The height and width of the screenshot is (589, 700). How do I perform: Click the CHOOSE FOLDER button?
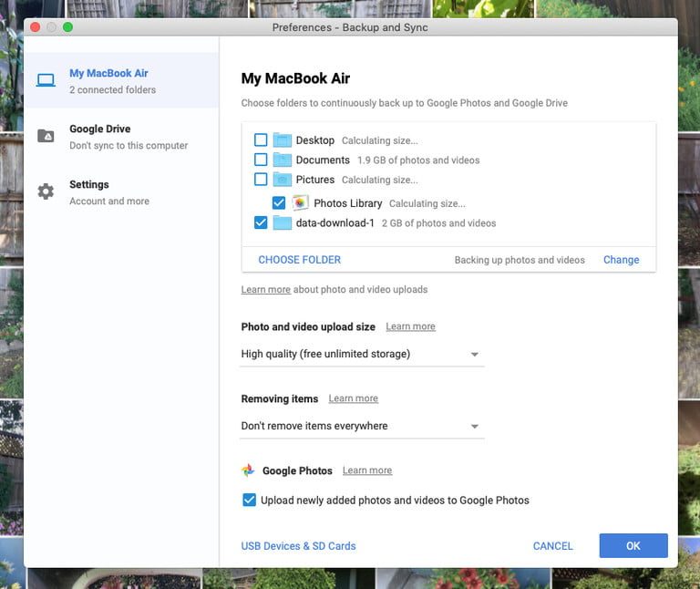pos(299,260)
